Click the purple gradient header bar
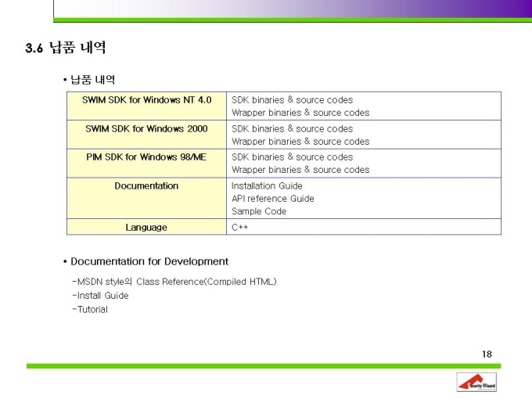532x399 pixels. [x=293, y=9]
